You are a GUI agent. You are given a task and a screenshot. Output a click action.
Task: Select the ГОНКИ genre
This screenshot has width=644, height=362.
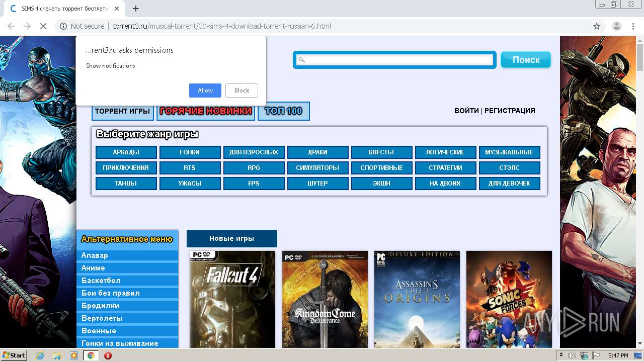point(190,152)
